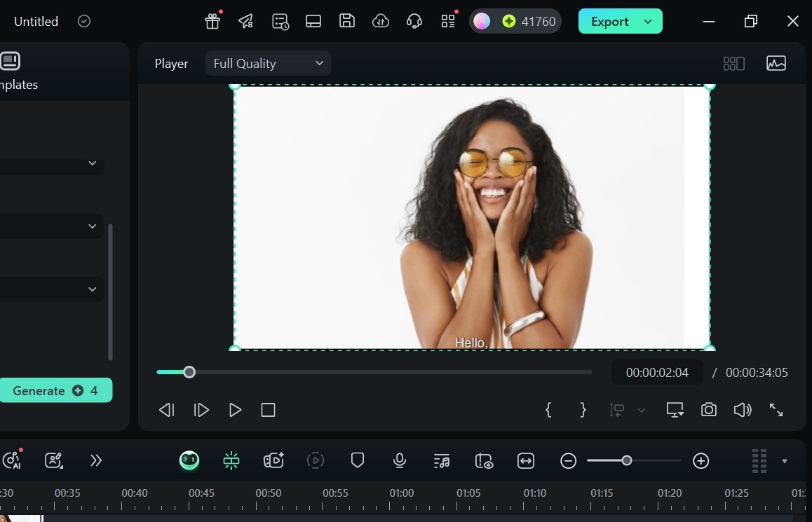Click the green AI credits coin icon
Image resolution: width=812 pixels, height=522 pixels.
click(509, 21)
